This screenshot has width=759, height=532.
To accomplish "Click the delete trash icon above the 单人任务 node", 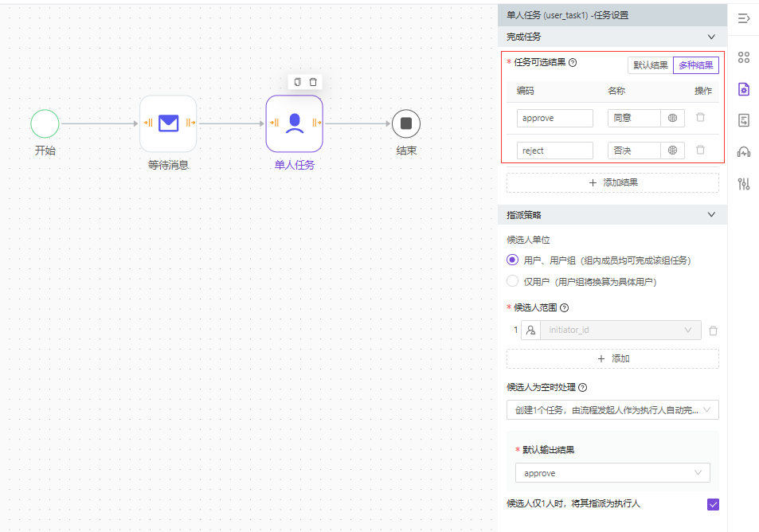I will click(313, 82).
